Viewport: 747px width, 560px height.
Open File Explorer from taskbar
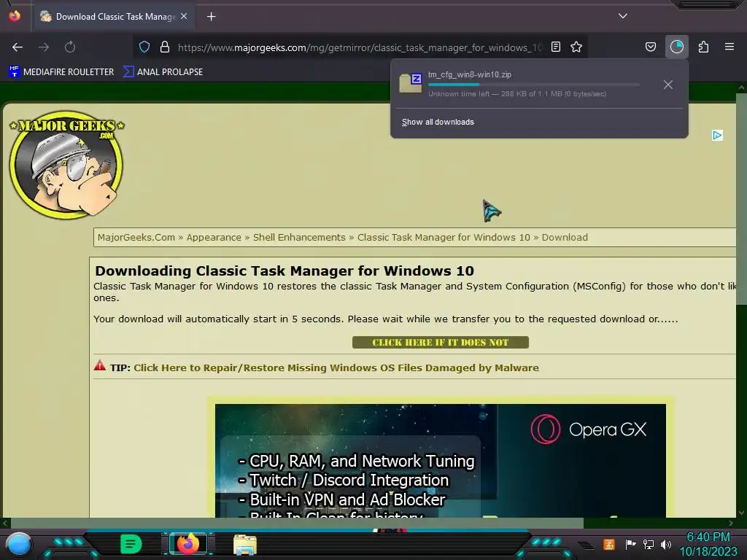coord(245,545)
